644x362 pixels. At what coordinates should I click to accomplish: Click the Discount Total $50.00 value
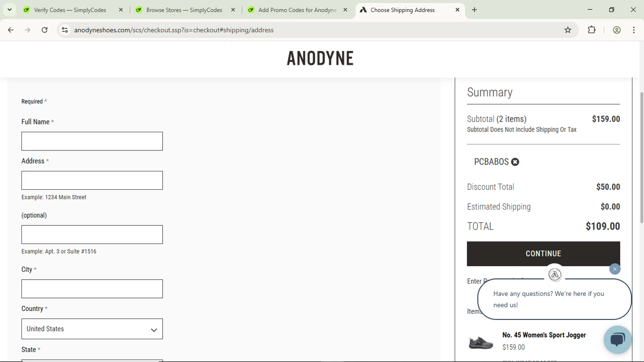pyautogui.click(x=608, y=187)
